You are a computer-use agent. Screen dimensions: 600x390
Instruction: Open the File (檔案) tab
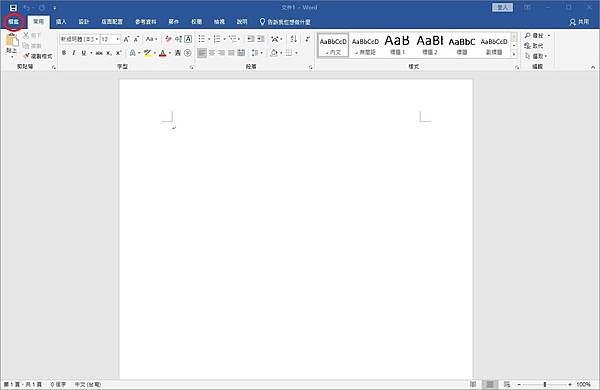pyautogui.click(x=13, y=22)
